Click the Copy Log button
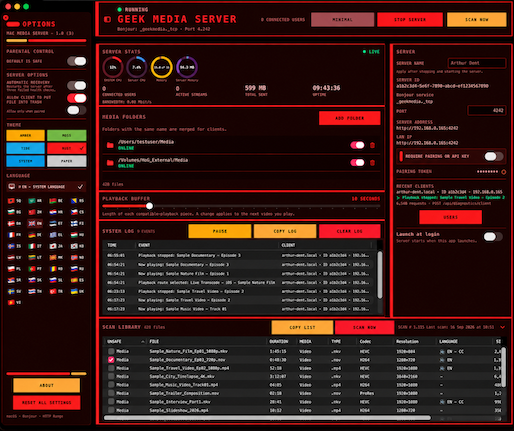514x431 pixels. 285,231
